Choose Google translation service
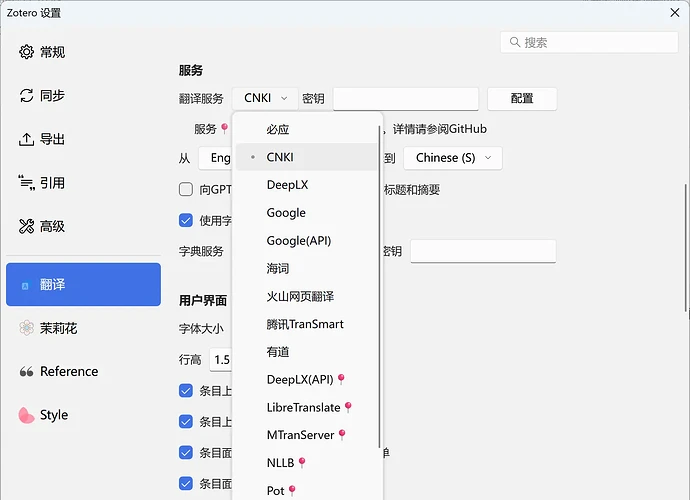Viewport: 690px width, 500px height. tap(306, 213)
